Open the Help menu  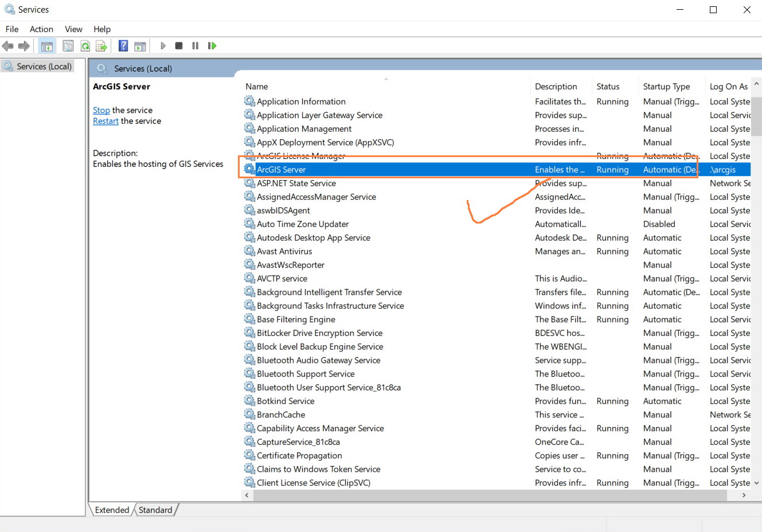click(x=102, y=29)
